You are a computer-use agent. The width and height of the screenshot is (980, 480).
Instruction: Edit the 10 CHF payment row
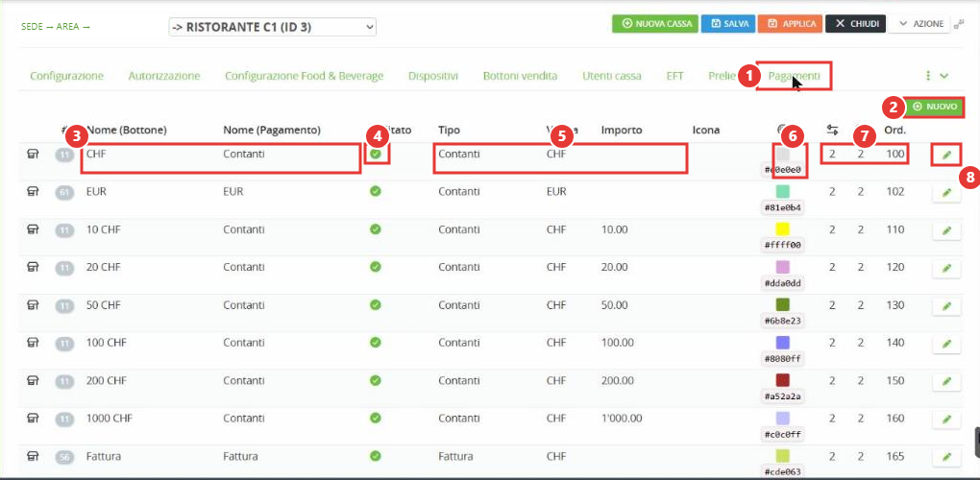(x=946, y=231)
